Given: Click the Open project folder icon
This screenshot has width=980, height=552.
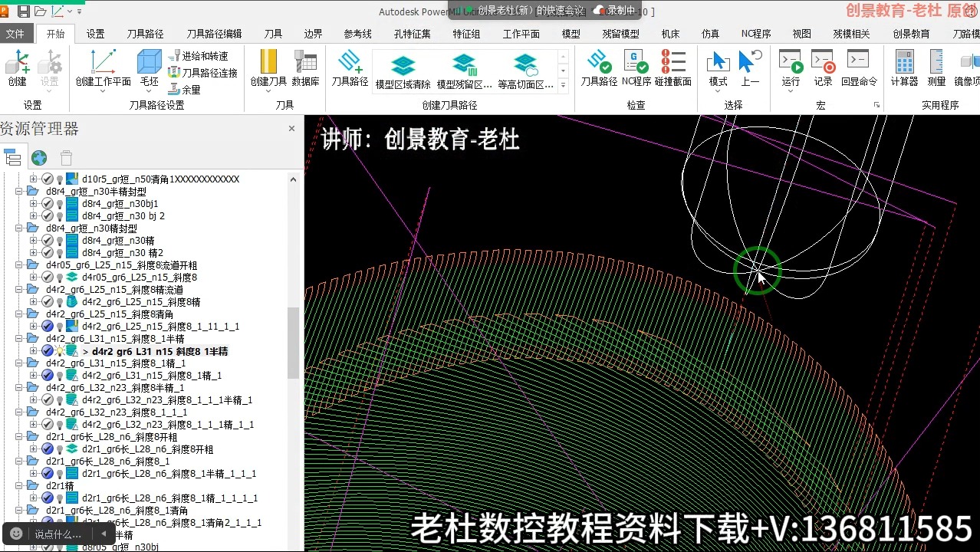Looking at the screenshot, I should [x=40, y=11].
